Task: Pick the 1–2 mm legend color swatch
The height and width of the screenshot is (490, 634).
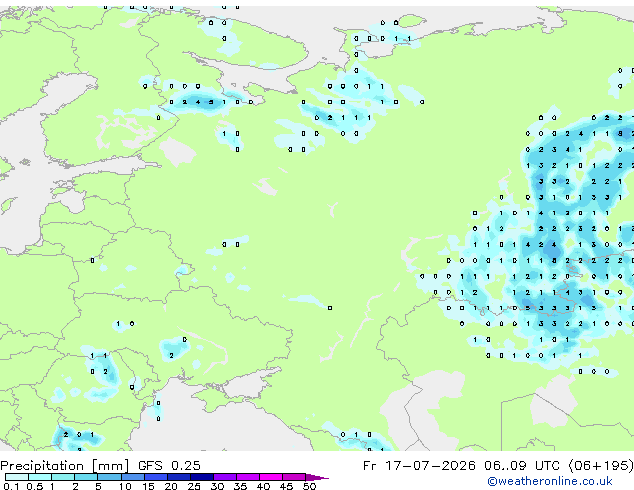Action: coord(63,477)
